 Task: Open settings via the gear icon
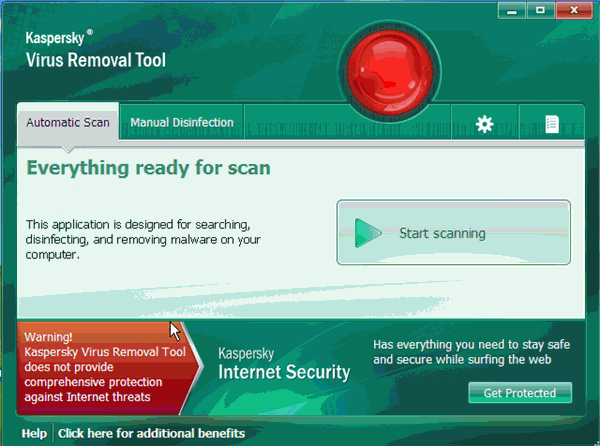click(485, 123)
